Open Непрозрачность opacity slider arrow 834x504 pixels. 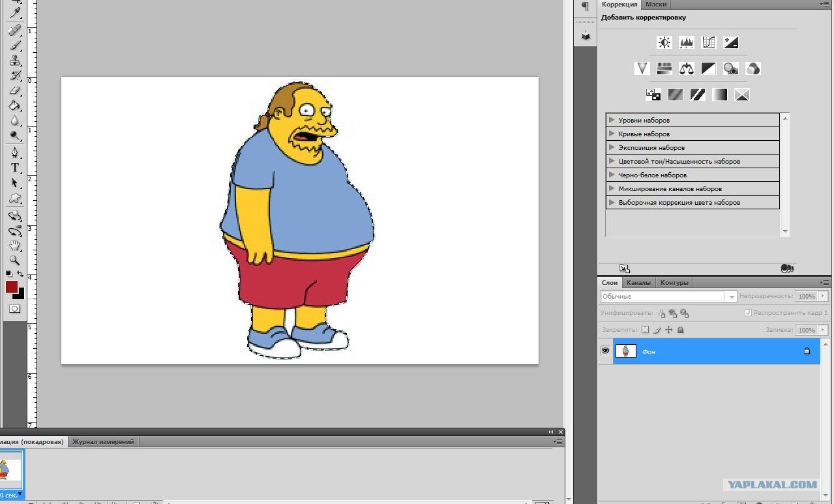[823, 296]
